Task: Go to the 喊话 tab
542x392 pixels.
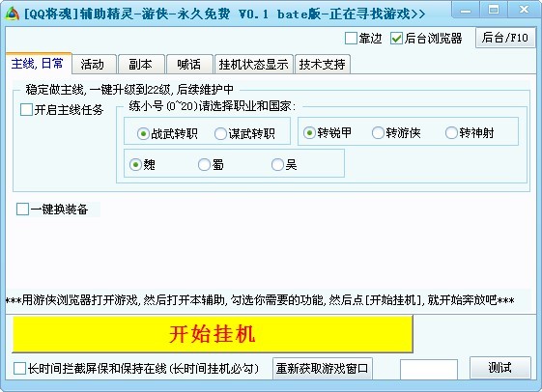Action: (189, 65)
